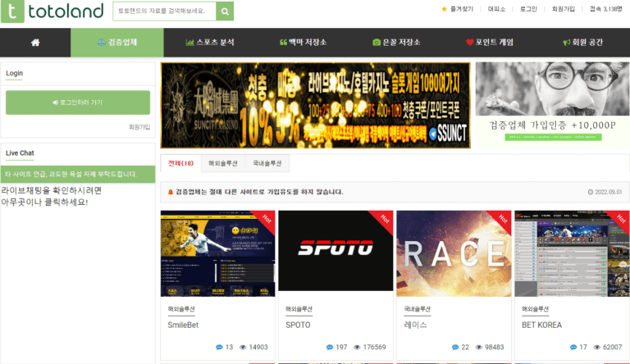Click view count 176569 on SPOTO card

point(374,347)
